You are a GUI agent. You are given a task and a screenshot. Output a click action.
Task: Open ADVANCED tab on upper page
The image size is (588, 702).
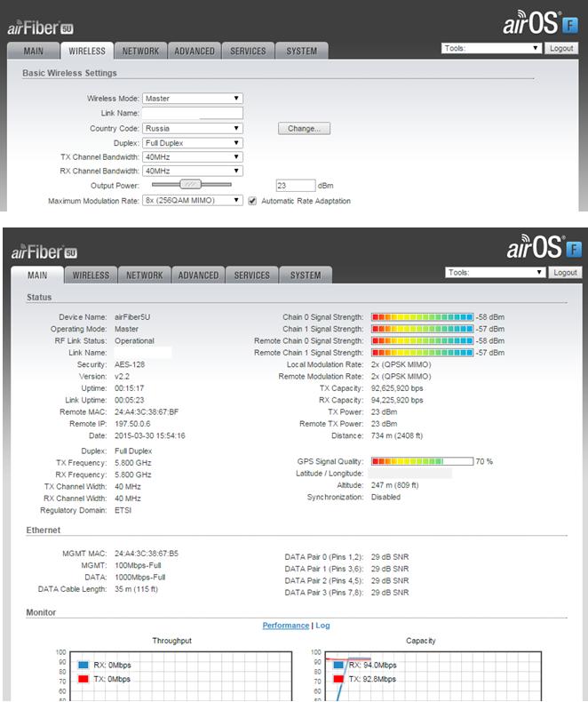point(195,51)
